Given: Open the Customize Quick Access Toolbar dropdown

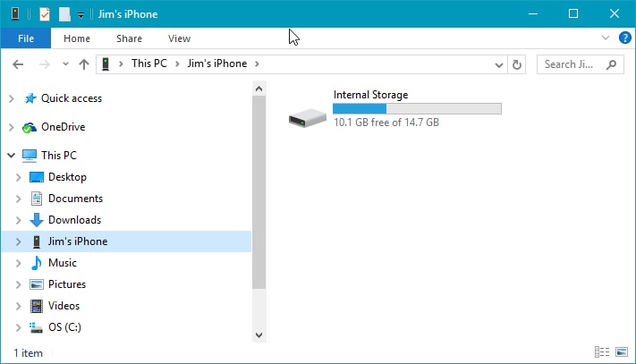Looking at the screenshot, I should tap(81, 14).
